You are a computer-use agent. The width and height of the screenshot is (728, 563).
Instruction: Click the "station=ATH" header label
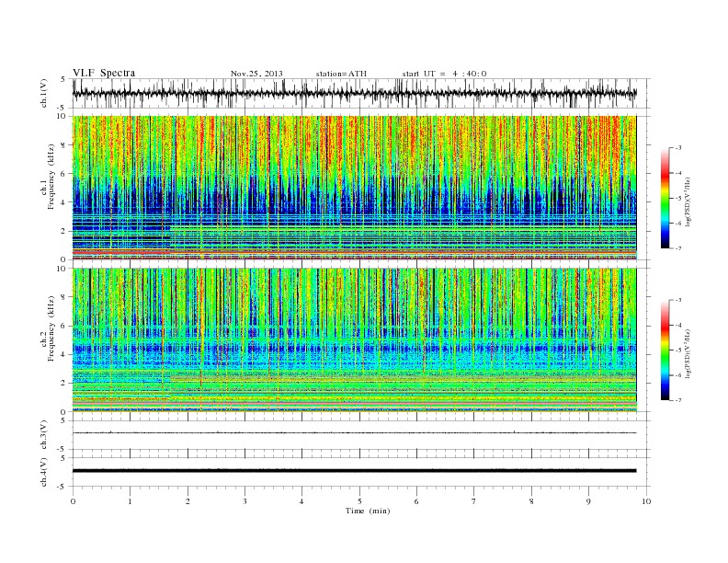click(341, 74)
